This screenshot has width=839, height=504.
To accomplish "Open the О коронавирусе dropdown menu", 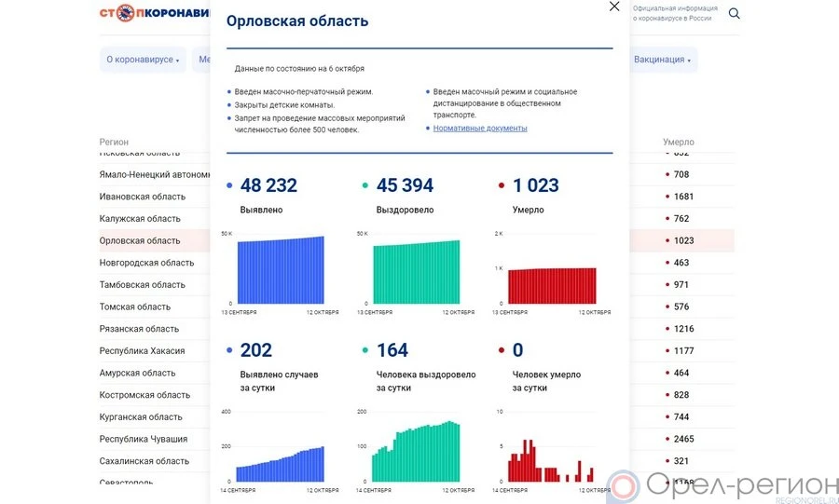I will pos(143,60).
